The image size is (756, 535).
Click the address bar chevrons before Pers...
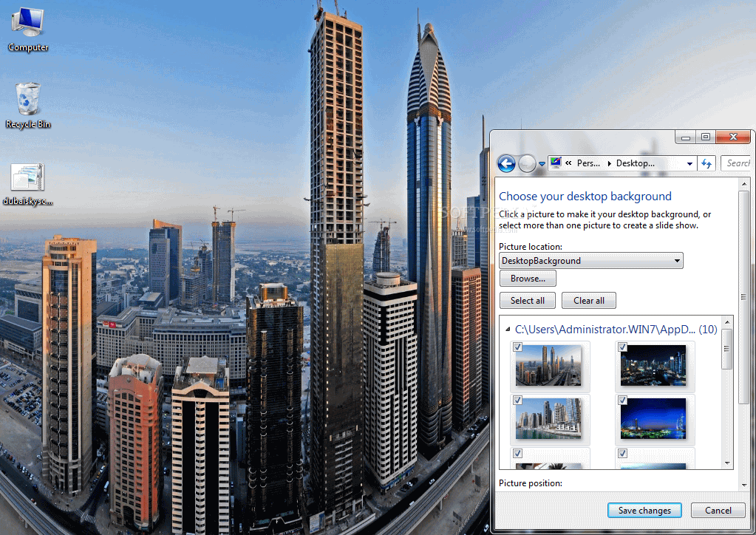(568, 163)
